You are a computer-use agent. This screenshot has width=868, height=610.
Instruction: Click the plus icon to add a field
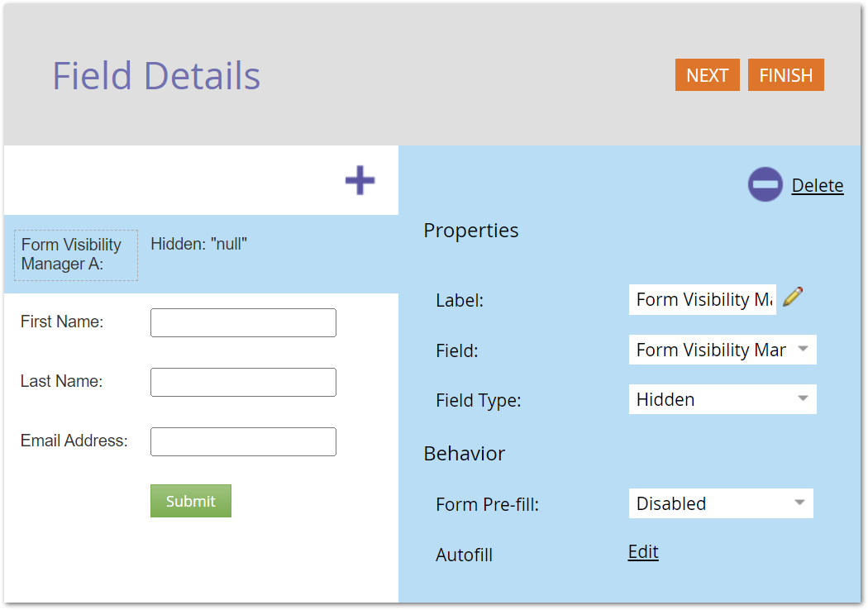[x=360, y=180]
